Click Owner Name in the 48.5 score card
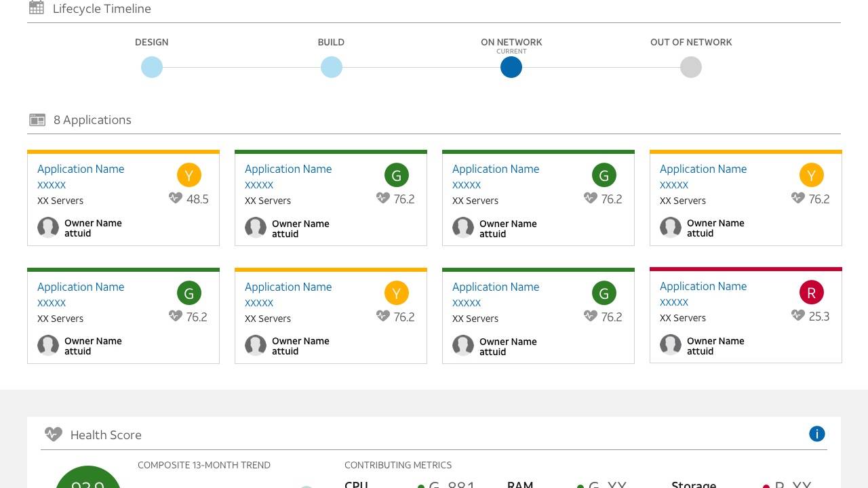The height and width of the screenshot is (488, 868). (93, 223)
